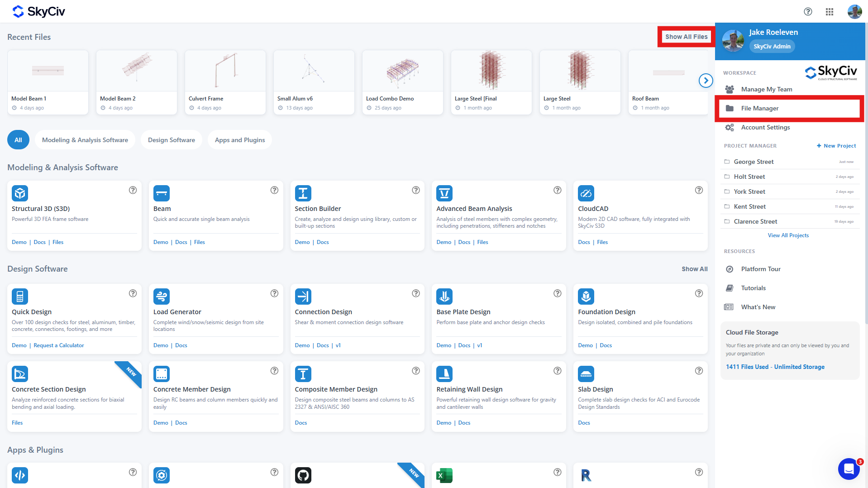The width and height of the screenshot is (868, 488).
Task: Click Request a Calculator link
Action: (x=59, y=345)
